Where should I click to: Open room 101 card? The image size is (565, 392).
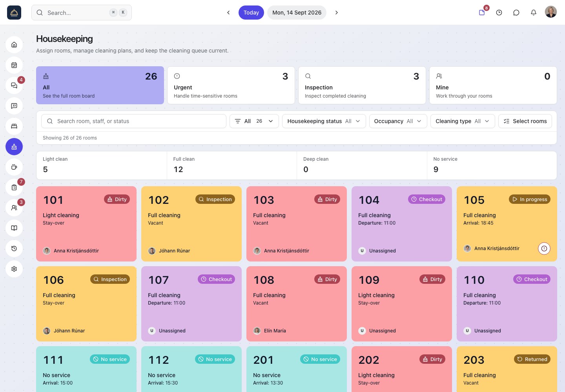86,224
